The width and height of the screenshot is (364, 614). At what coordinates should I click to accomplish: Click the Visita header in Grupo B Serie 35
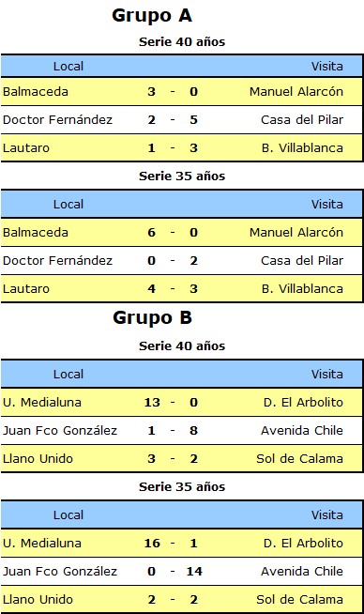pyautogui.click(x=327, y=515)
